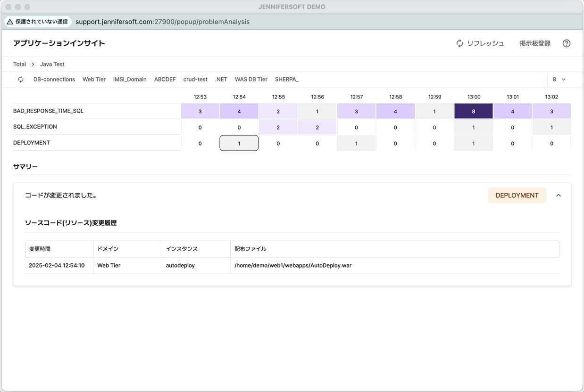Image resolution: width=584 pixels, height=392 pixels.
Task: Choose the .NET domain tab
Action: pos(221,80)
